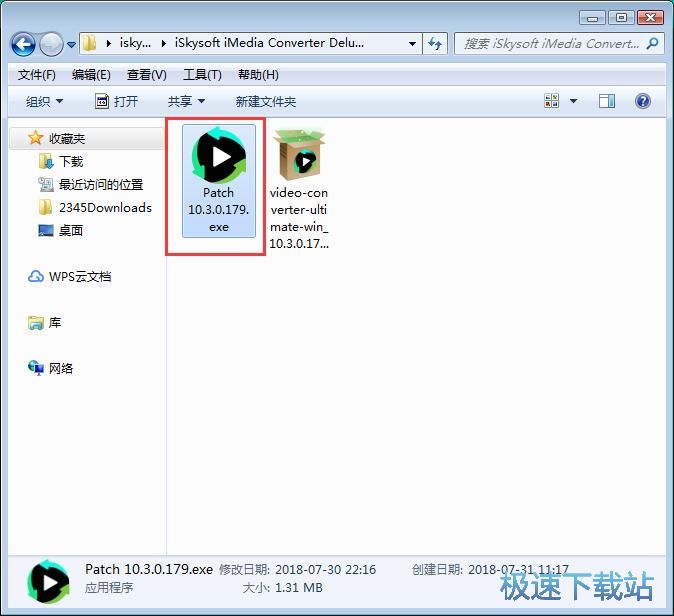The image size is (674, 616).
Task: Focus the search iSkysoft iMedia Converter box
Action: click(x=559, y=43)
